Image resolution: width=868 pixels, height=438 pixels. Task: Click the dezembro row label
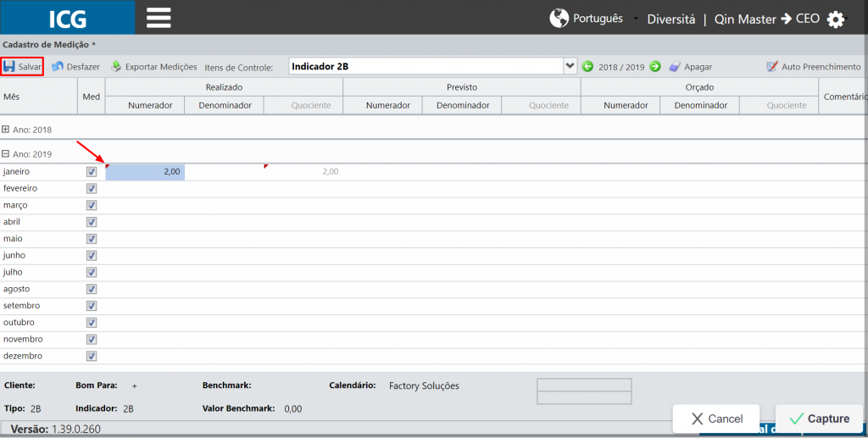[23, 356]
